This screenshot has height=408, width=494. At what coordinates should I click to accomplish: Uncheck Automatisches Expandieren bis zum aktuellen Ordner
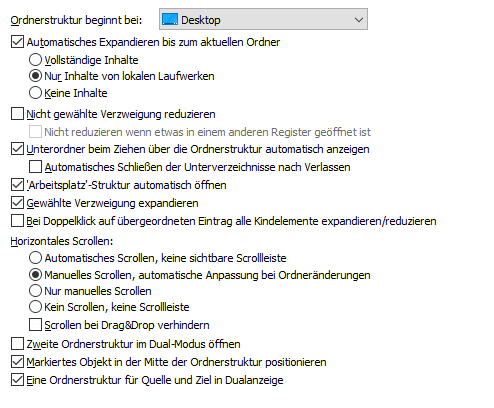click(17, 42)
